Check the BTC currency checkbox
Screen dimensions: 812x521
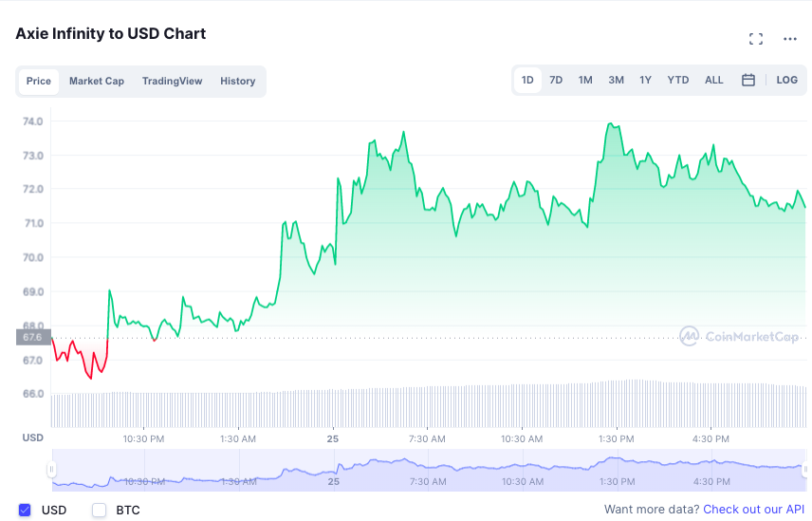(x=99, y=511)
